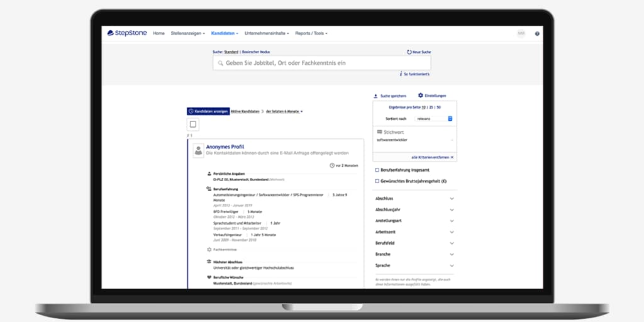Focus the Jobtitel, Ort oder Fachkenntnis search field
The image size is (644, 322).
click(321, 64)
